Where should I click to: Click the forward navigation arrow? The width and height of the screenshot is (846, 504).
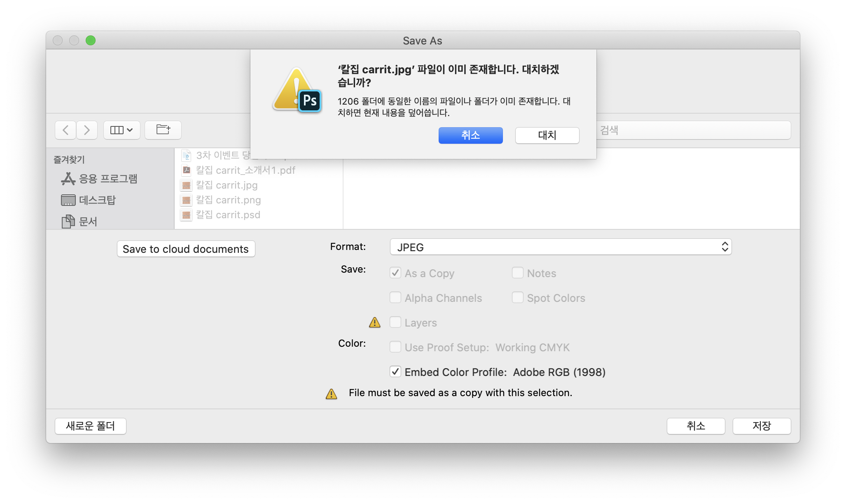pyautogui.click(x=87, y=130)
